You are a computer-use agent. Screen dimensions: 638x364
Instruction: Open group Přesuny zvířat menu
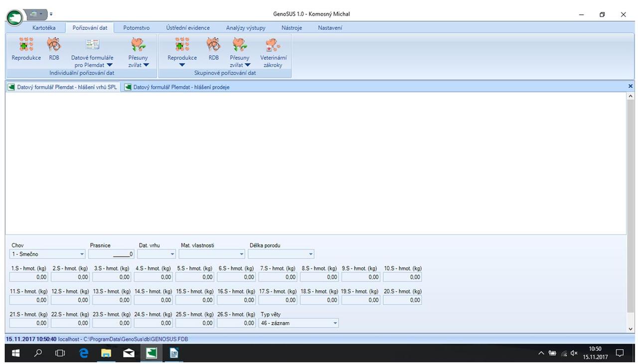click(239, 53)
